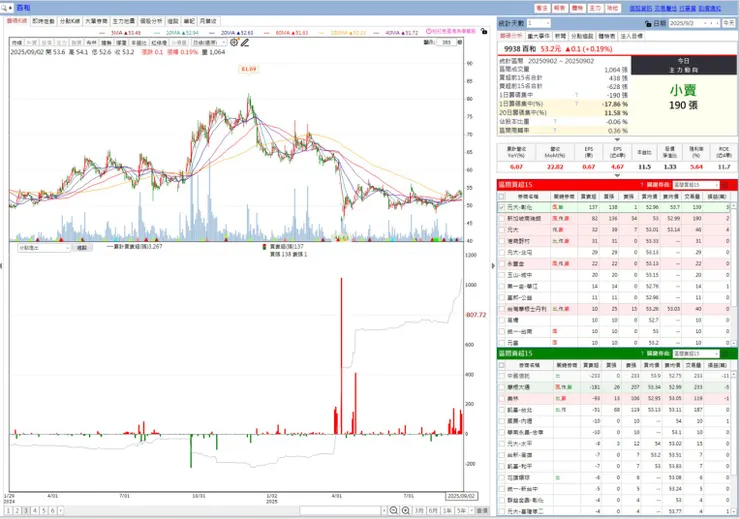The image size is (740, 519).
Task: Open the chart crosshair target tool
Action: (234, 42)
